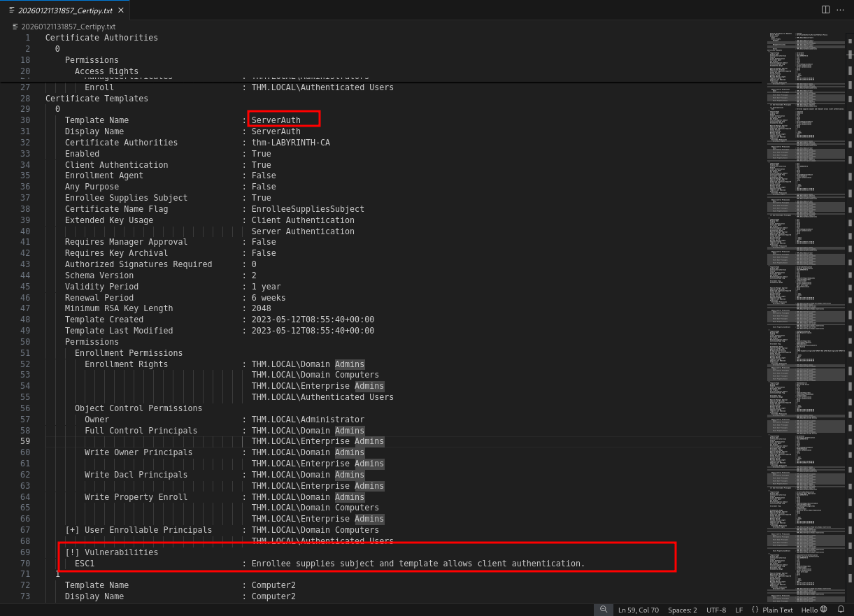Click the Spaces: 2 indentation setting
The width and height of the screenshot is (854, 616).
682,610
